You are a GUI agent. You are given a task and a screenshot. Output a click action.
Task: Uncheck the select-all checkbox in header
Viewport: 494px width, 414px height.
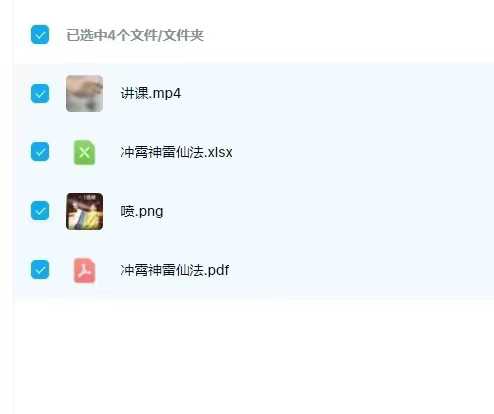40,34
